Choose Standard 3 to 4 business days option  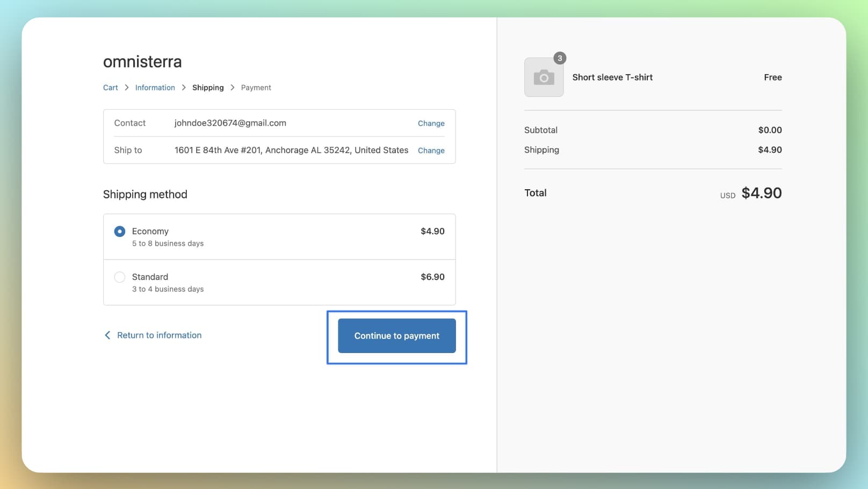(x=168, y=282)
